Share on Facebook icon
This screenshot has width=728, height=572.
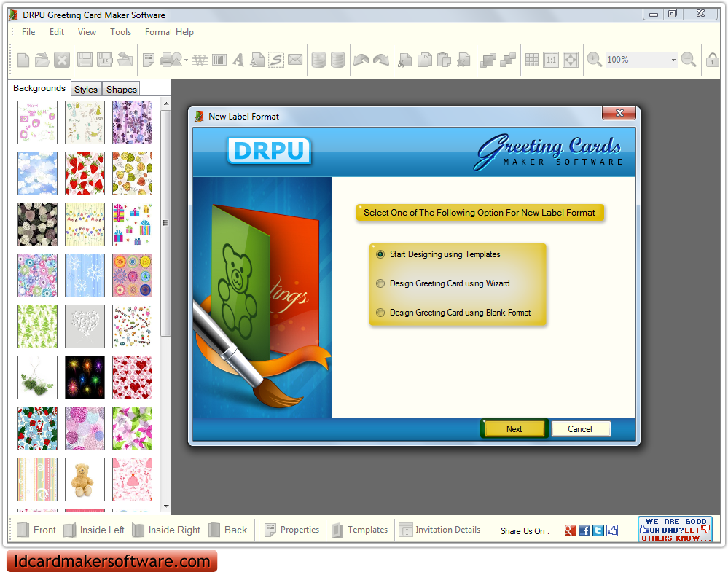point(584,530)
